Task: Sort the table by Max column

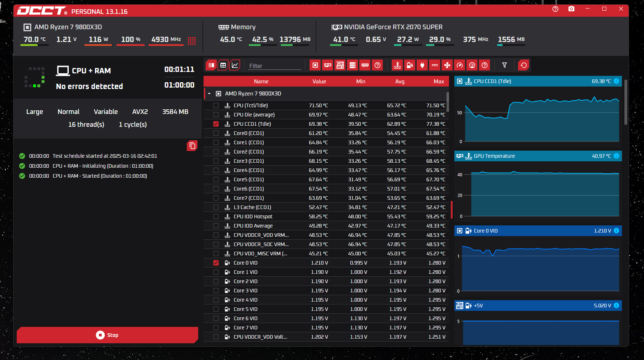Action: (x=439, y=82)
